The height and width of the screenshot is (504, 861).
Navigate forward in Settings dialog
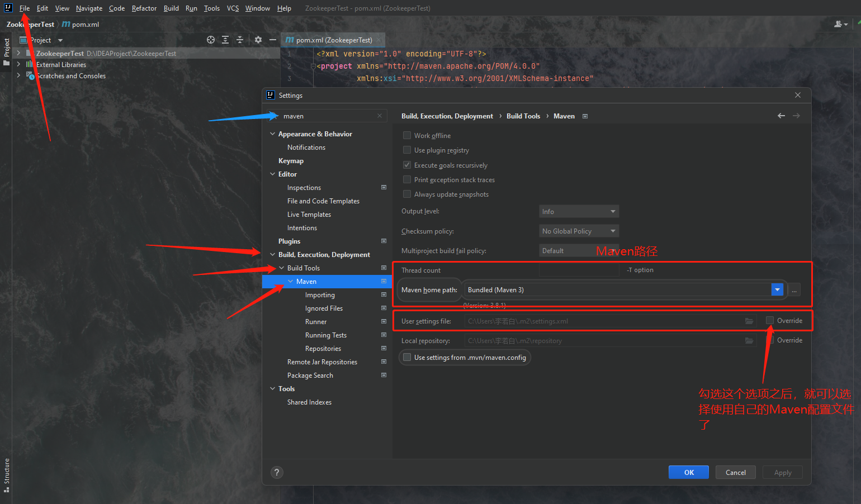[x=796, y=116]
